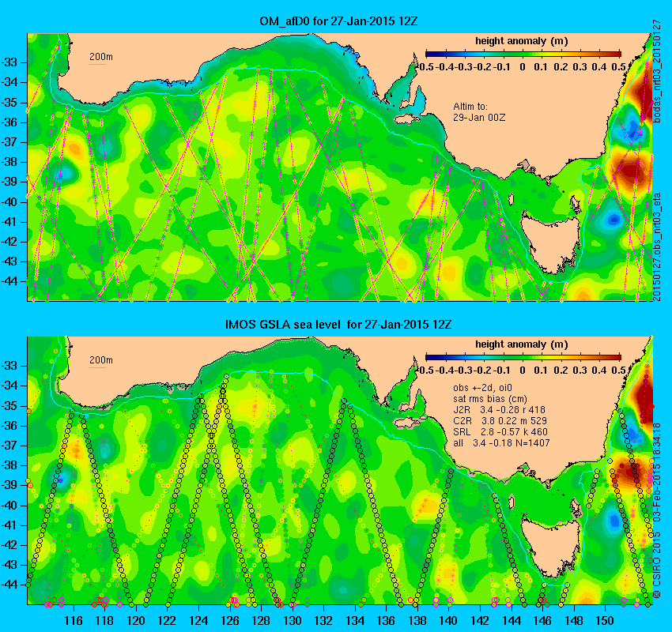Viewport: 672px width, 632px height.
Task: Select the 'Altim to:' text
Action: (x=470, y=106)
